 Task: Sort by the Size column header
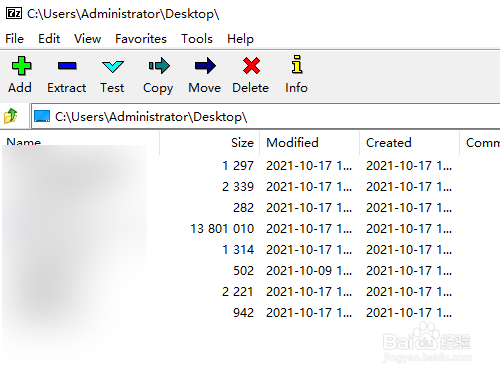[210, 143]
